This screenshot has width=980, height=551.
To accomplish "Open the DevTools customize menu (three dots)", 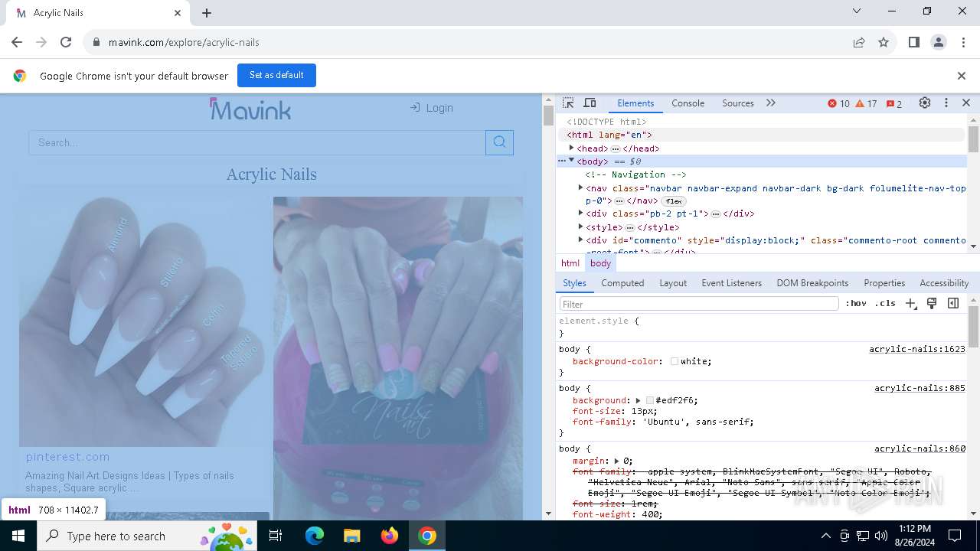I will (x=946, y=103).
